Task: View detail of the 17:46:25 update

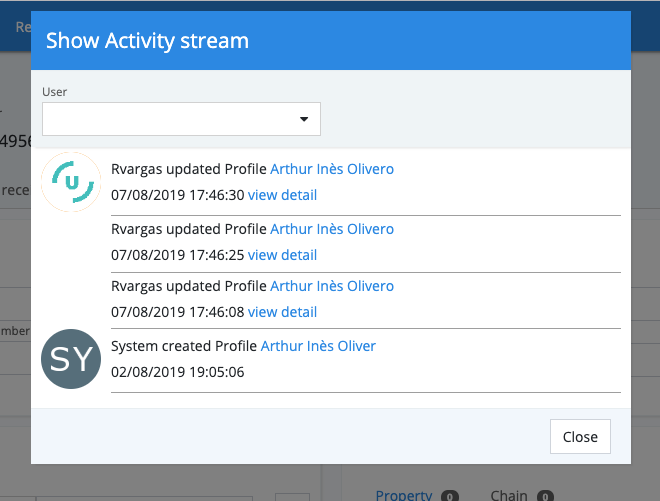Action: click(282, 255)
